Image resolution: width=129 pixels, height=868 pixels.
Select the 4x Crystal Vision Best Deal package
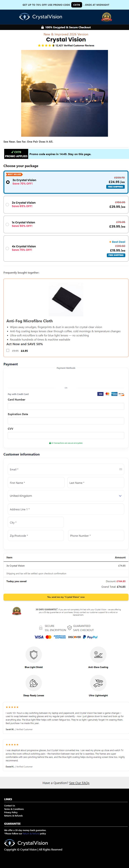66,248
